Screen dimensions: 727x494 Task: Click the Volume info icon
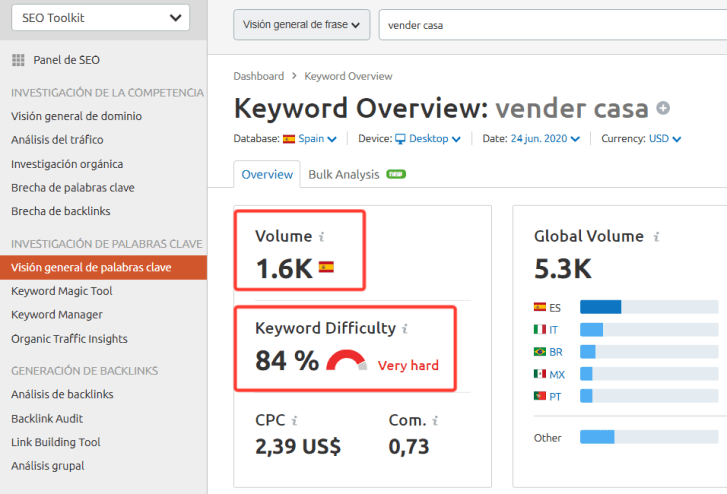(321, 237)
